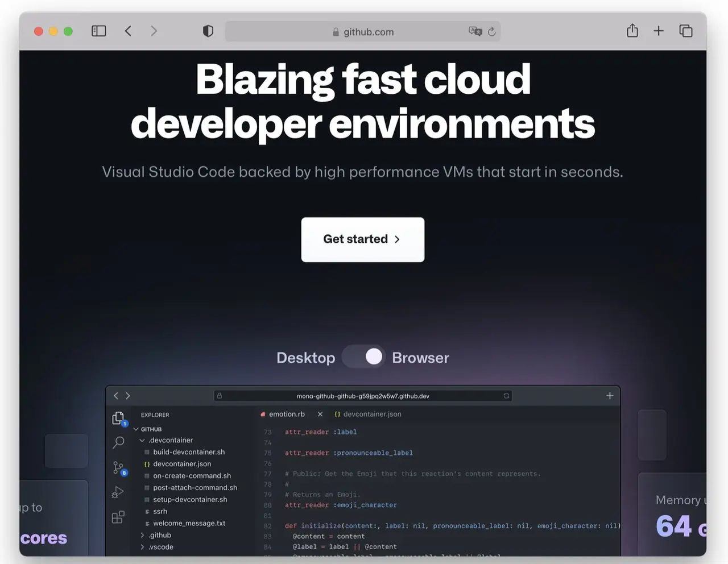Viewport: 728px width, 564px height.
Task: Click the Safari privacy shield icon
Action: 208,31
